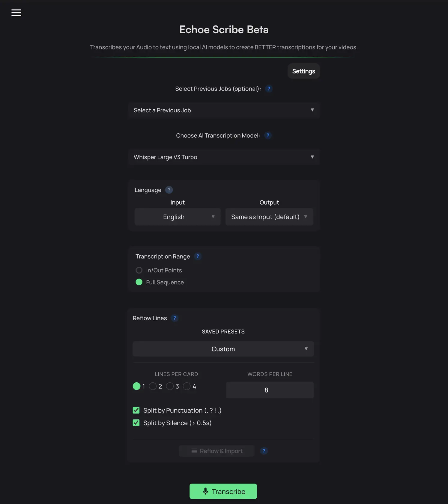Select the In/Out Points radio option
The width and height of the screenshot is (448, 504).
pos(139,270)
